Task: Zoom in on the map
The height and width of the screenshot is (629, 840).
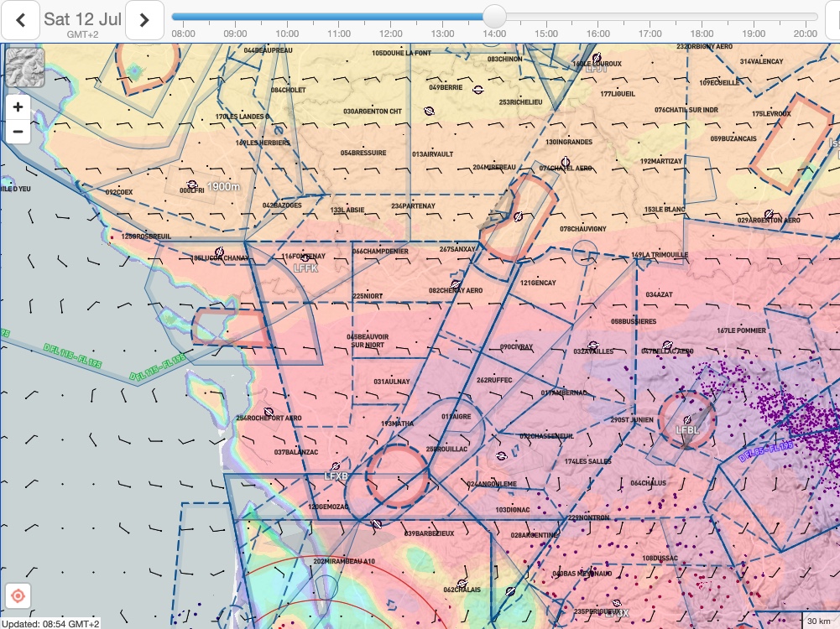Action: (18, 107)
